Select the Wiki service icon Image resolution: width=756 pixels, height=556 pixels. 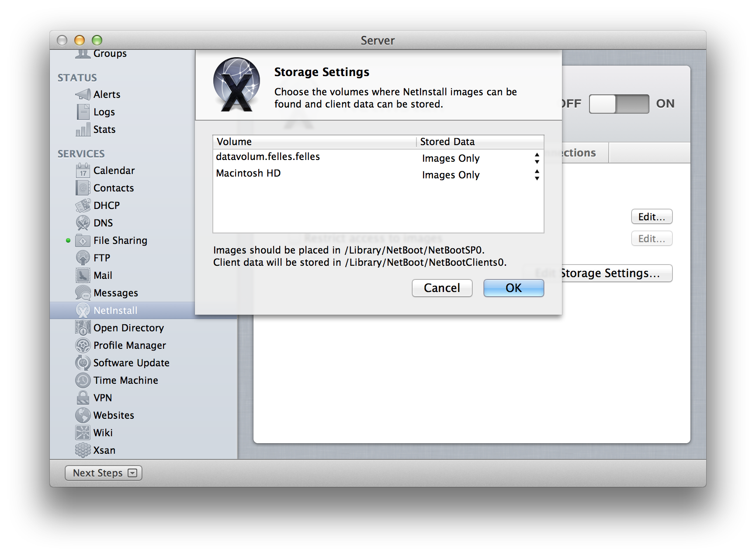pyautogui.click(x=83, y=433)
